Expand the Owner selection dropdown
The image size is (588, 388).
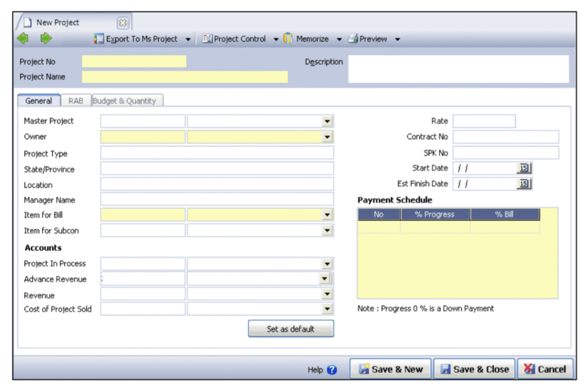[x=327, y=137]
